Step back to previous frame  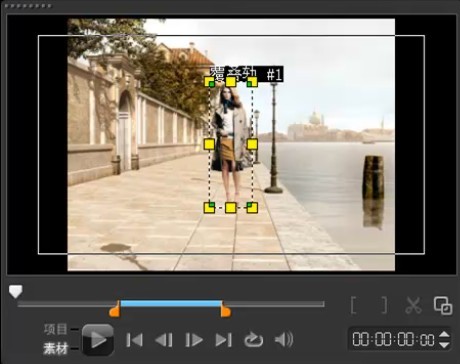click(x=164, y=340)
